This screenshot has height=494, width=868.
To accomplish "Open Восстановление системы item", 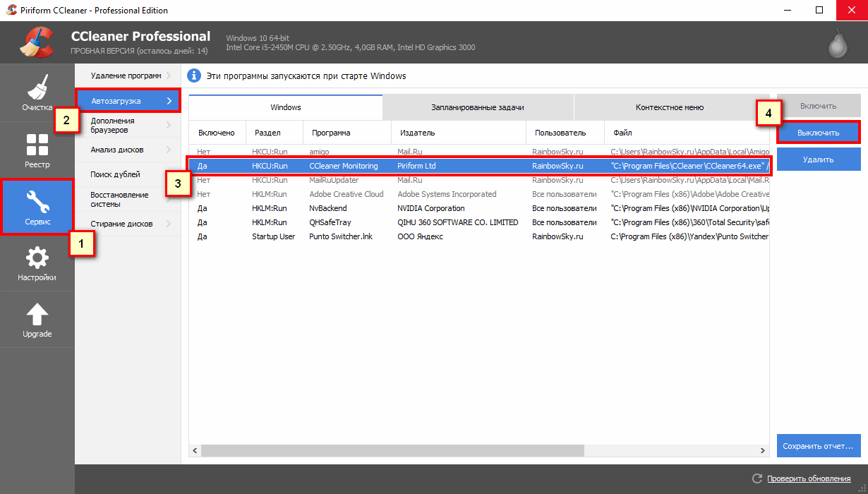I will (128, 199).
